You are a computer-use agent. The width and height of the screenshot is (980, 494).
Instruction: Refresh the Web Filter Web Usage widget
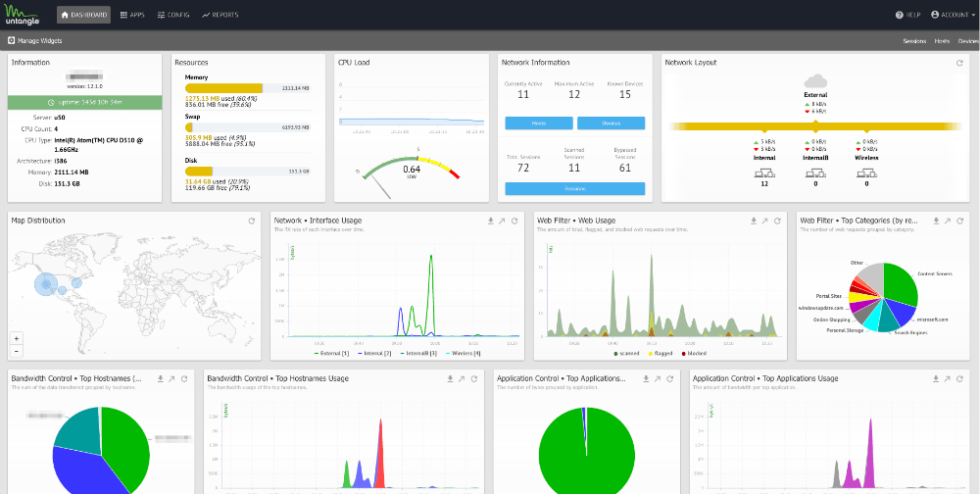(777, 221)
